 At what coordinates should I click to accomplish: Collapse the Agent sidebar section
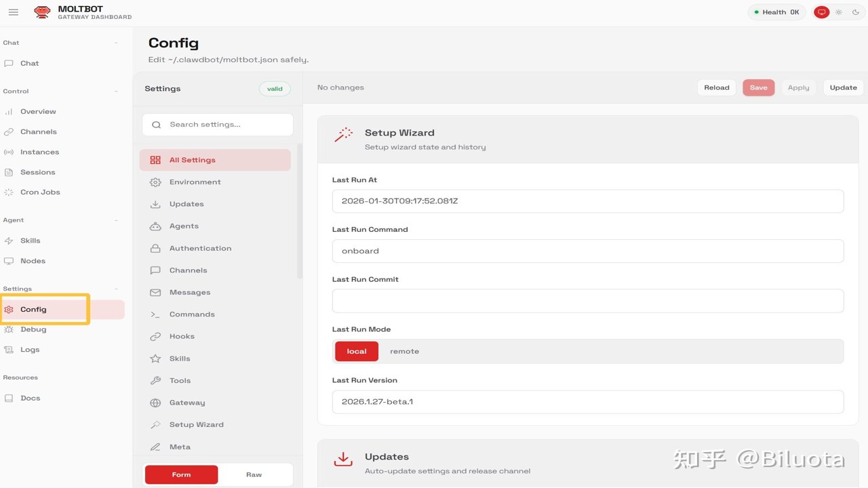click(116, 220)
